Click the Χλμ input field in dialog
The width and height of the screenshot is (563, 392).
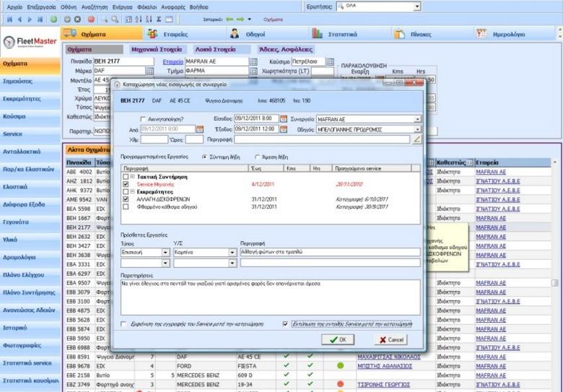point(154,139)
